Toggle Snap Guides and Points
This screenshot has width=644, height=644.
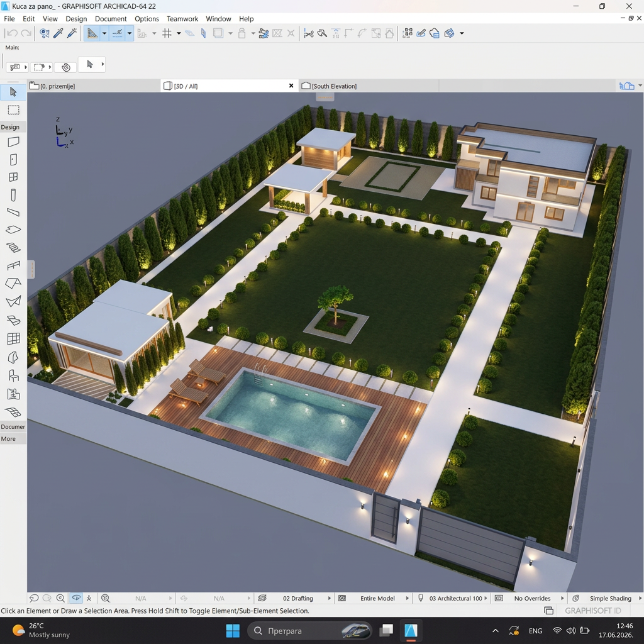118,33
